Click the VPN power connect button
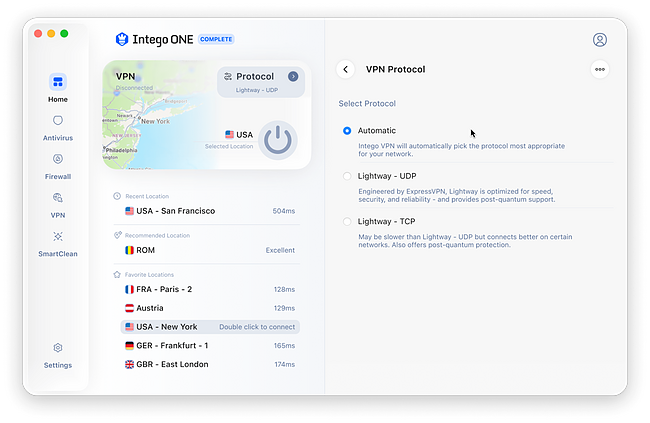The height and width of the screenshot is (423, 650). 278,140
